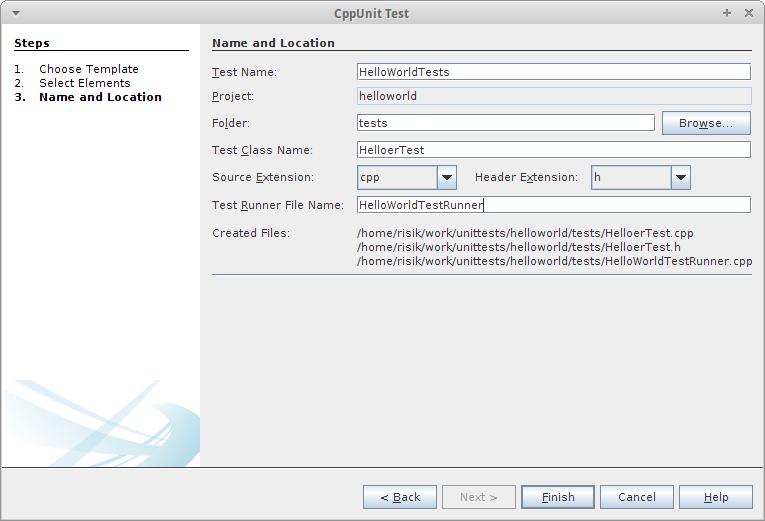Click the Test Name label

[244, 72]
